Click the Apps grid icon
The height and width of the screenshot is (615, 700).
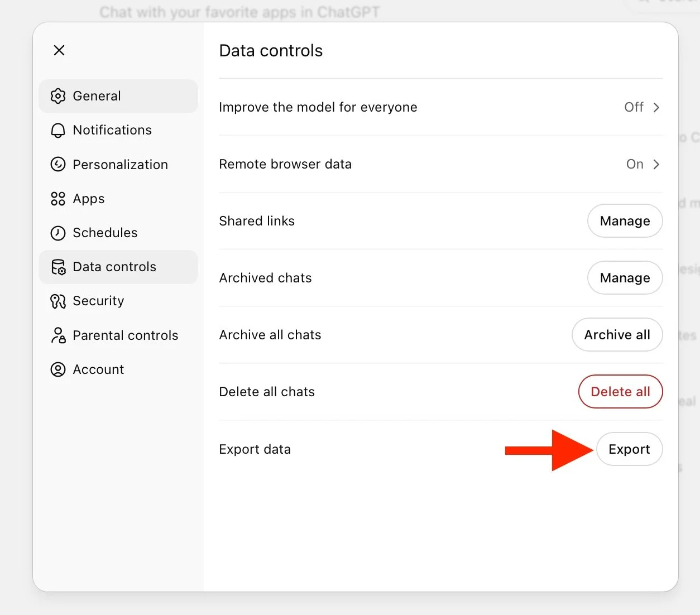tap(58, 199)
